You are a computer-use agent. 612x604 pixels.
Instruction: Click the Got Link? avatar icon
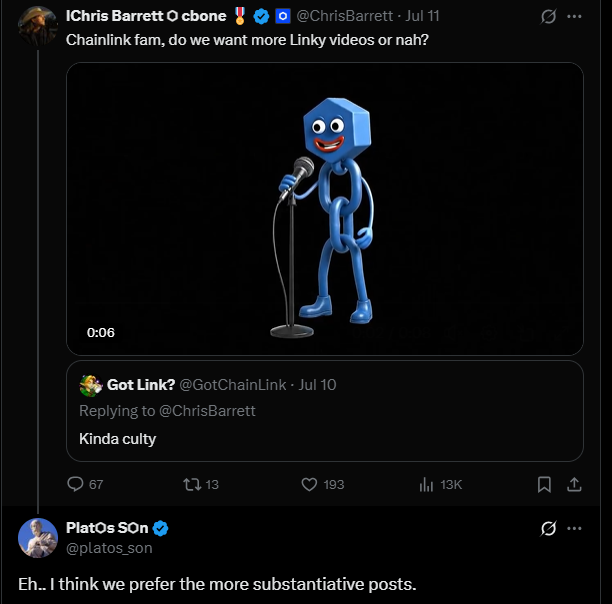90,385
